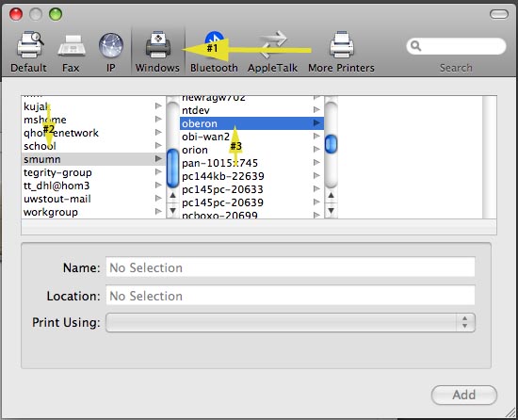Screen dimensions: 518x420
Task: Click the first column's blue scrollbar thumb
Action: pyautogui.click(x=172, y=169)
